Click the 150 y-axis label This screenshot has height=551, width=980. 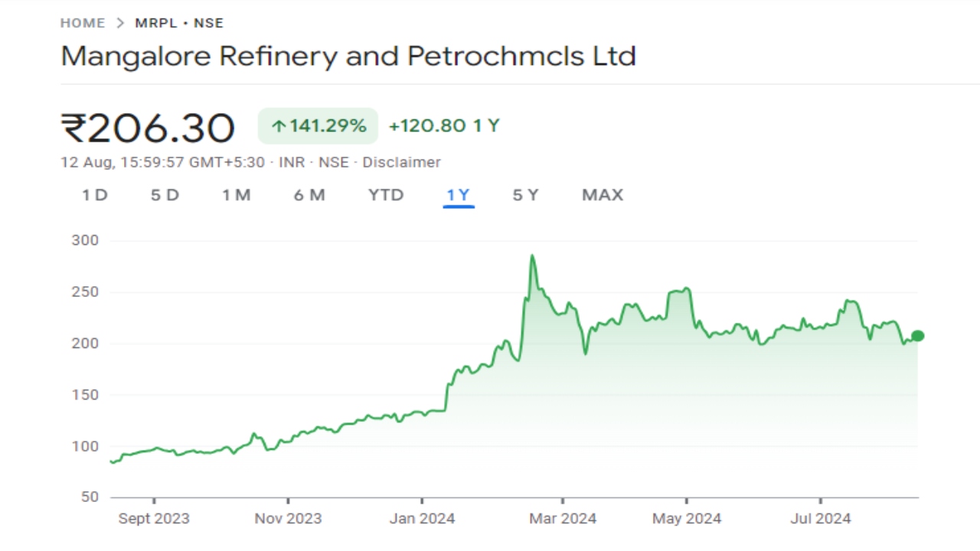86,395
